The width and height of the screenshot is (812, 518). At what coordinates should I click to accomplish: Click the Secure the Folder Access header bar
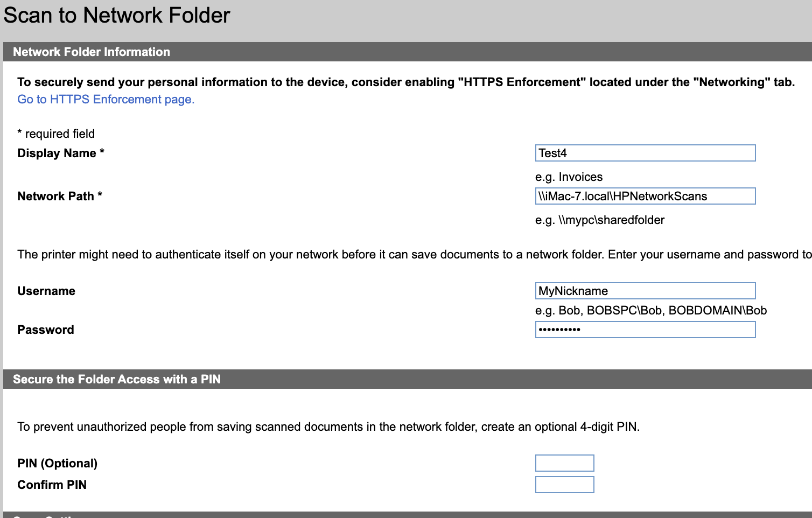(117, 380)
